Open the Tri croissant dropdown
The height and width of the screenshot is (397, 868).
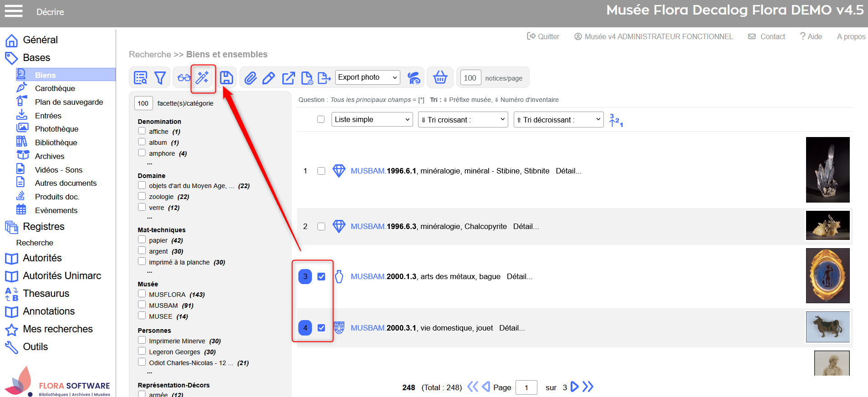[463, 120]
